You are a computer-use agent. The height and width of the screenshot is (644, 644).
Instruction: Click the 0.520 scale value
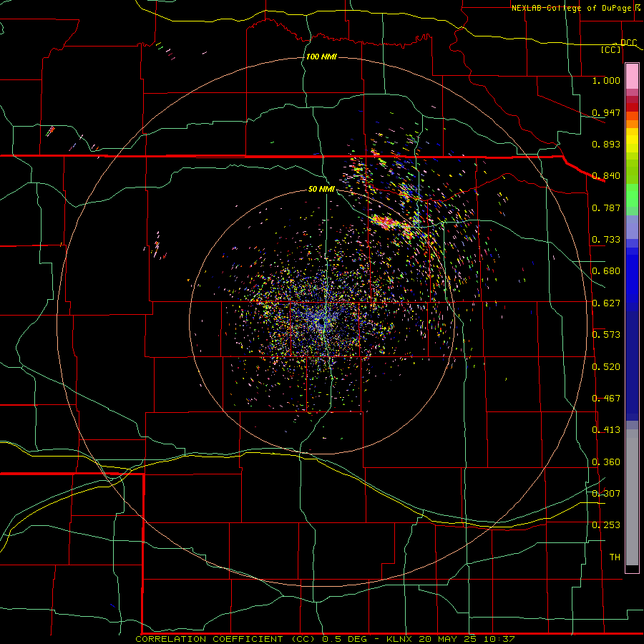[x=606, y=367]
